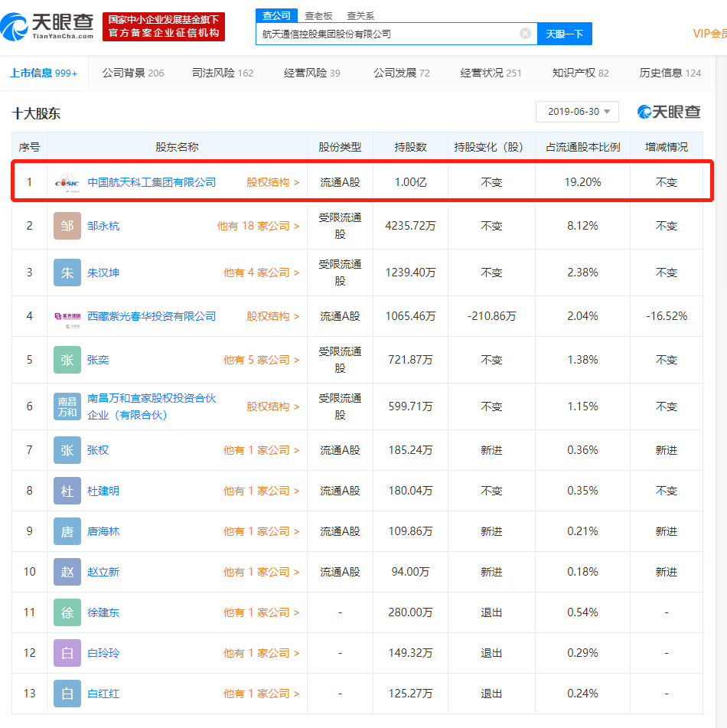Click the 占流通股本比例 column header
This screenshot has width=727, height=728.
coord(582,147)
